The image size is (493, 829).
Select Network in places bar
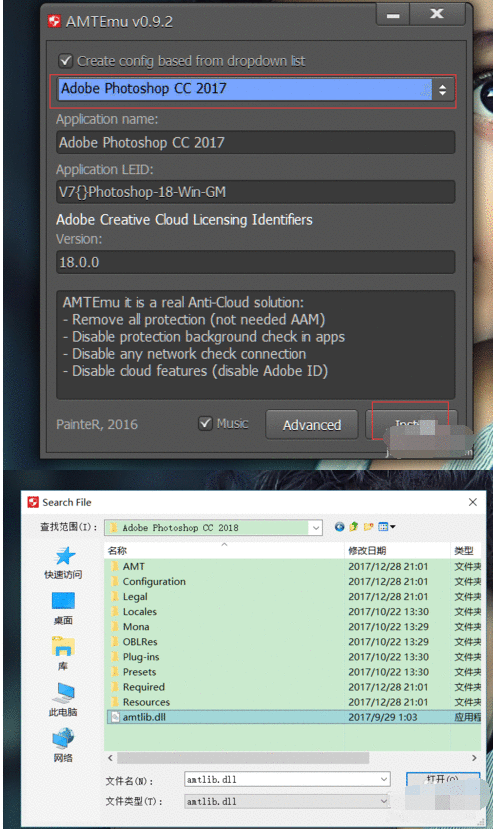click(63, 745)
